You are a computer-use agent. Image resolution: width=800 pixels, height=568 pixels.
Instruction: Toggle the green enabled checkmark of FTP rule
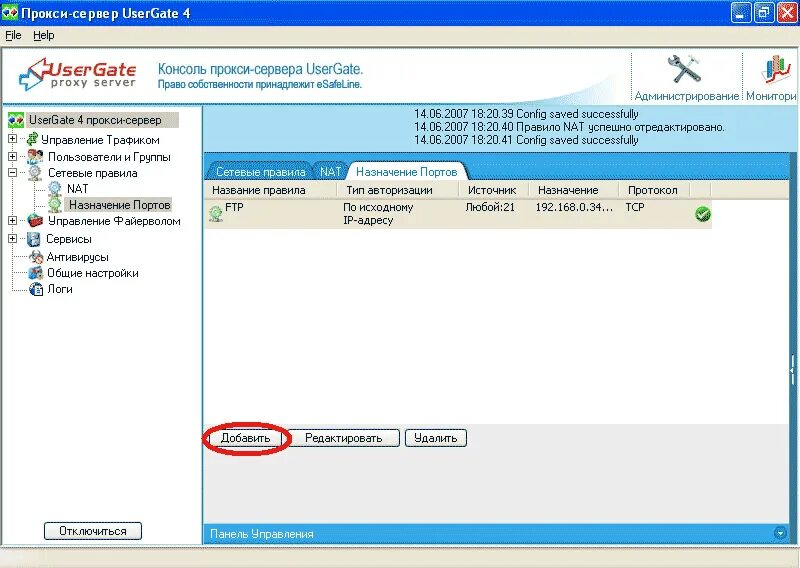703,214
